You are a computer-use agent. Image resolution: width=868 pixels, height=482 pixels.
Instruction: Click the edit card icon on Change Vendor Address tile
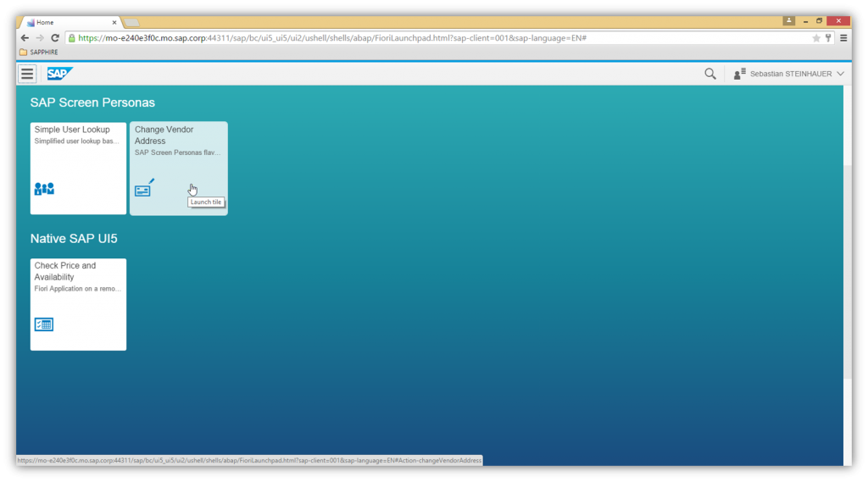coord(144,187)
